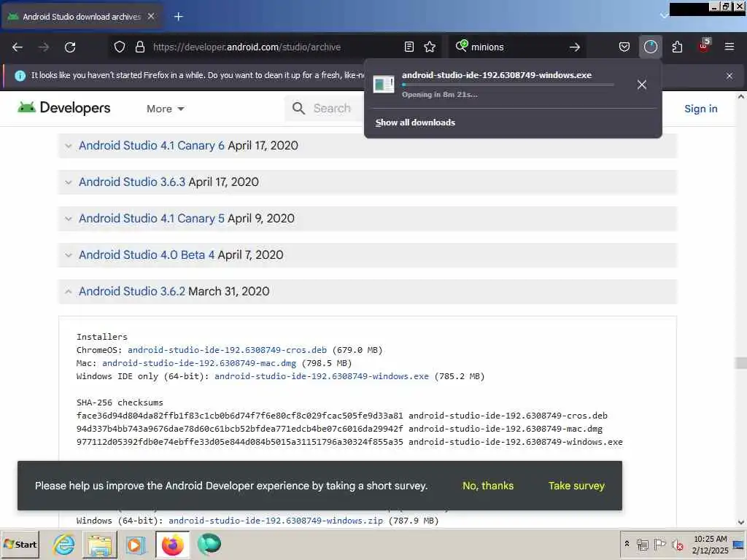Click Firefox taskbar button
The height and width of the screenshot is (560, 747).
pyautogui.click(x=172, y=544)
